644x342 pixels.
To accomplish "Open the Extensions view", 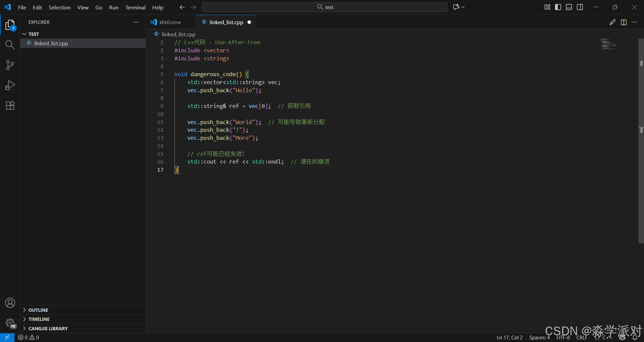I will pos(10,105).
